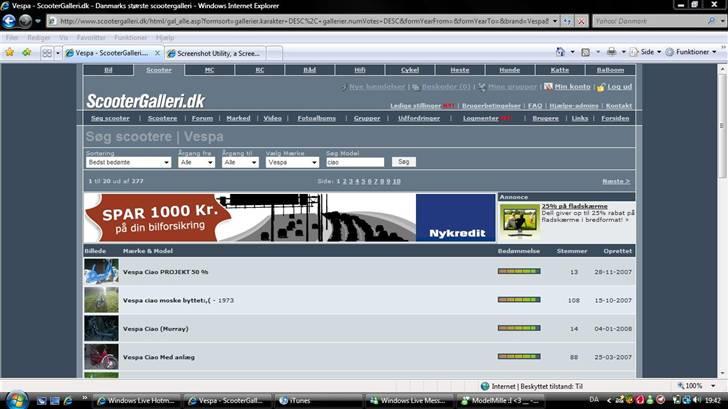This screenshot has width=728, height=409.
Task: Expand the Vælg Mærke Vespa dropdown
Action: (x=293, y=162)
